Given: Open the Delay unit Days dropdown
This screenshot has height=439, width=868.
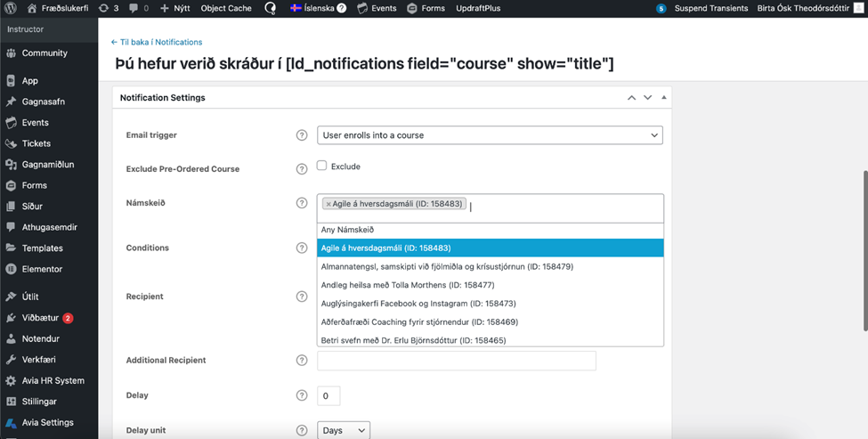Looking at the screenshot, I should pos(344,431).
